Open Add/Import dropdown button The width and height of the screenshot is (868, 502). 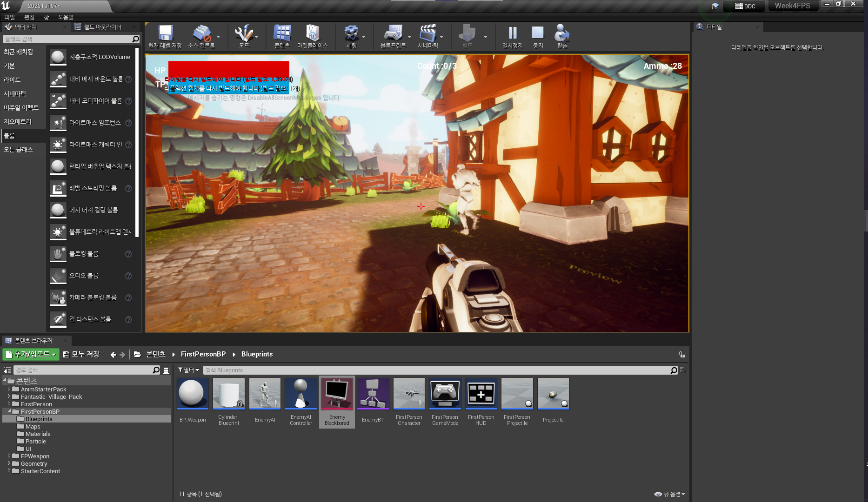(31, 354)
